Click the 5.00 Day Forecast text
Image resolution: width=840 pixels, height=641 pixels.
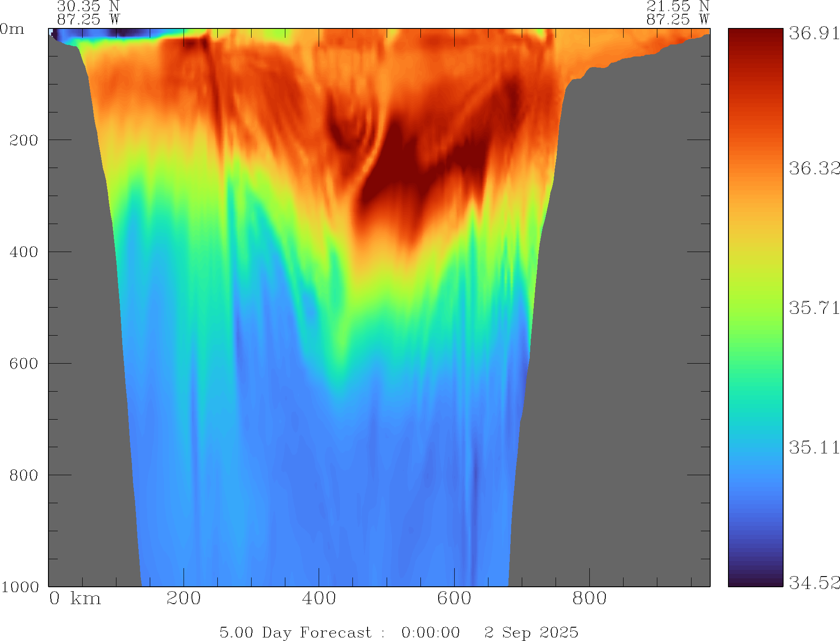(x=295, y=632)
